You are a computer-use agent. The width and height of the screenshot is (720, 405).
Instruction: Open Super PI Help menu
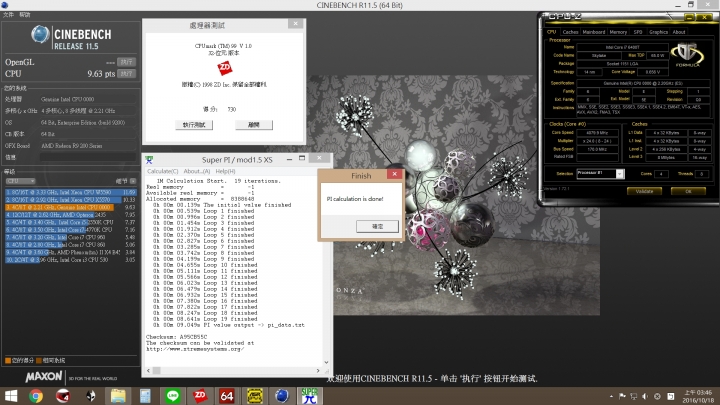tap(225, 171)
